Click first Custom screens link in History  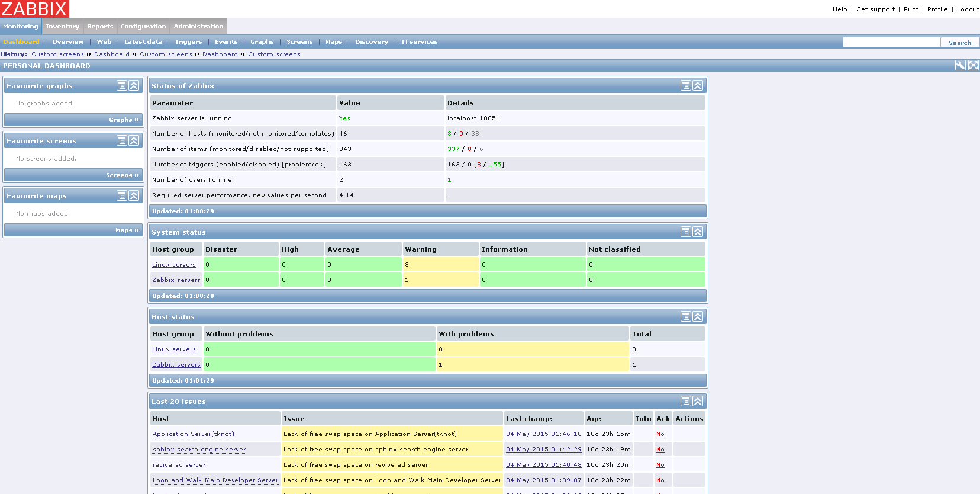58,54
